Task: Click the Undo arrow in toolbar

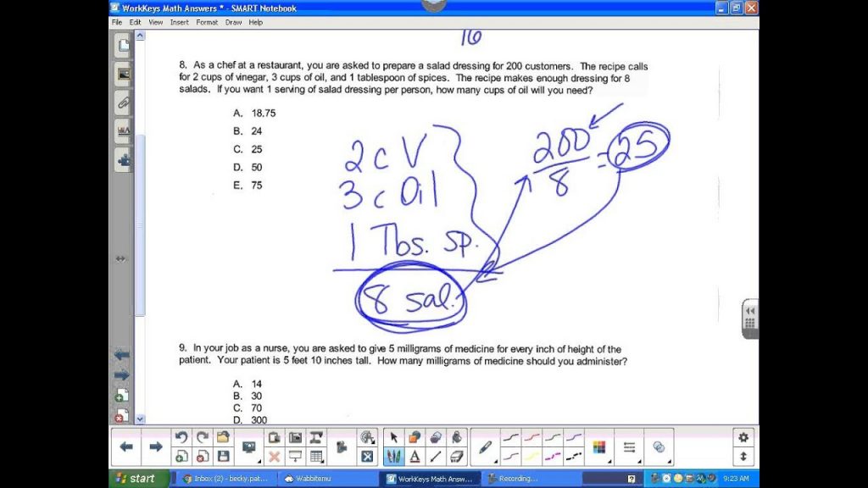Action: [181, 437]
